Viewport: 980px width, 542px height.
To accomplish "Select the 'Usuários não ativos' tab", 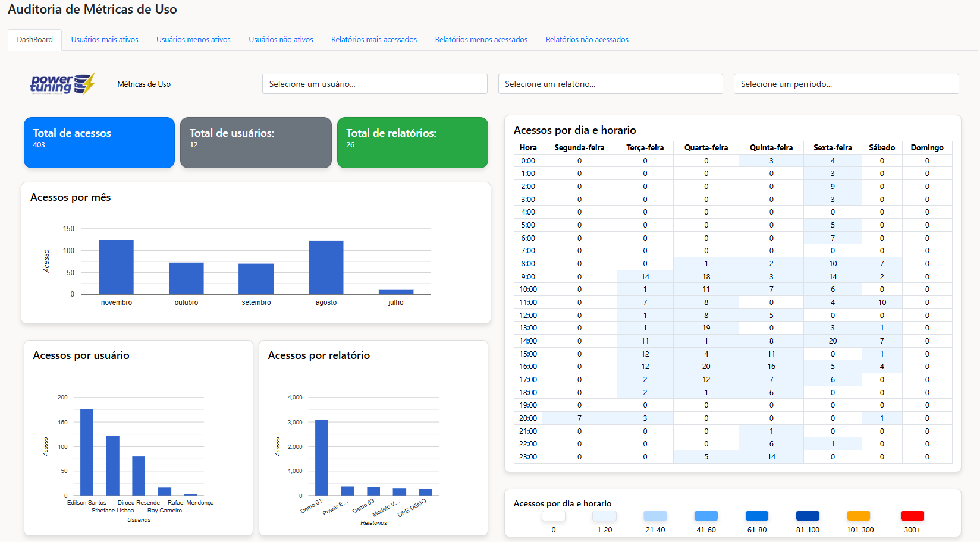I will [x=281, y=40].
